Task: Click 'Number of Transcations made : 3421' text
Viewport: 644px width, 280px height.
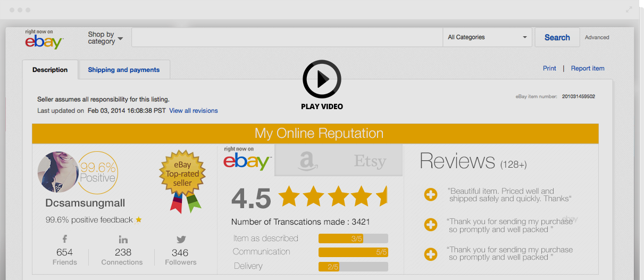Action: click(x=300, y=221)
